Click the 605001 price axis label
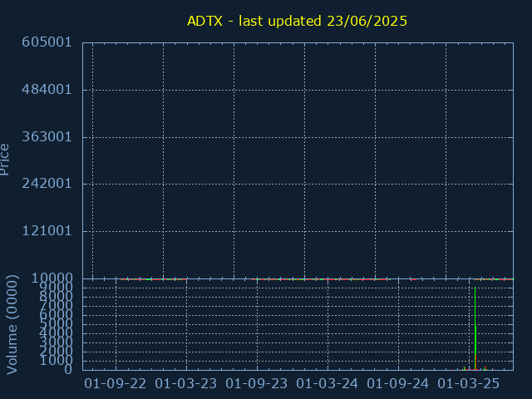The height and width of the screenshot is (399, 532). tap(47, 42)
